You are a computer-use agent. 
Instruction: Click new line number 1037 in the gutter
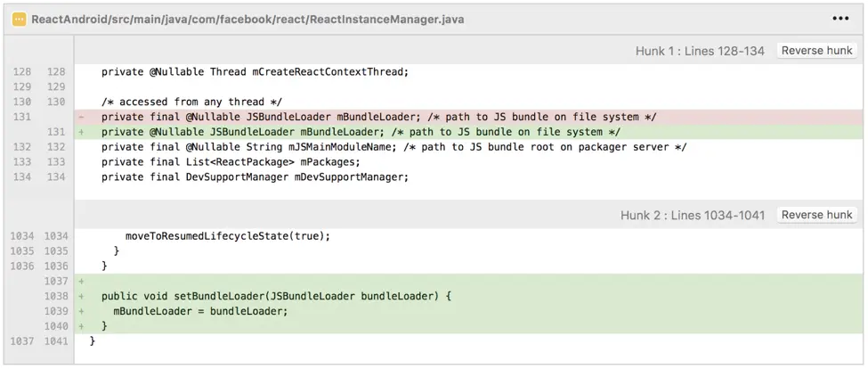pyautogui.click(x=56, y=281)
